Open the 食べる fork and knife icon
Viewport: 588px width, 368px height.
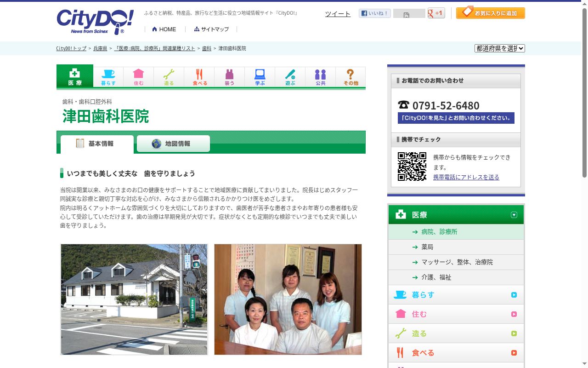[x=199, y=77]
